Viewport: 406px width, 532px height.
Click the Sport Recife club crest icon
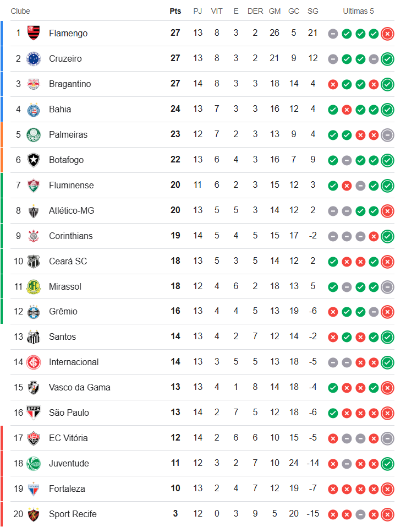34,514
